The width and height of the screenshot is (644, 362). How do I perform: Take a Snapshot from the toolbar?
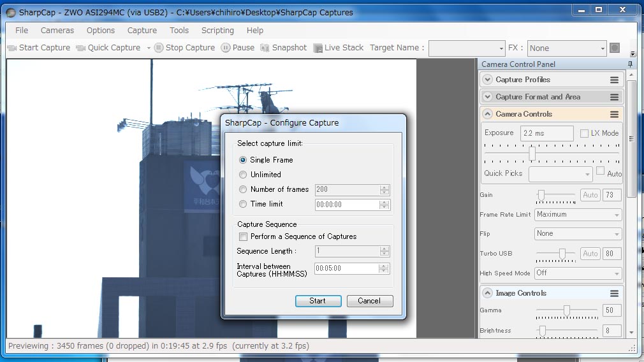(283, 48)
